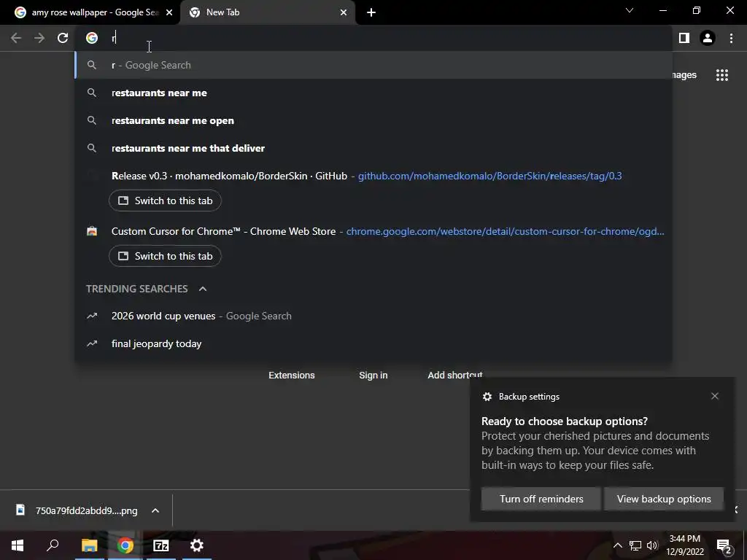Open the taskbar clock showing 3:44 PM
Viewport: 747px width, 560px height.
click(x=685, y=545)
